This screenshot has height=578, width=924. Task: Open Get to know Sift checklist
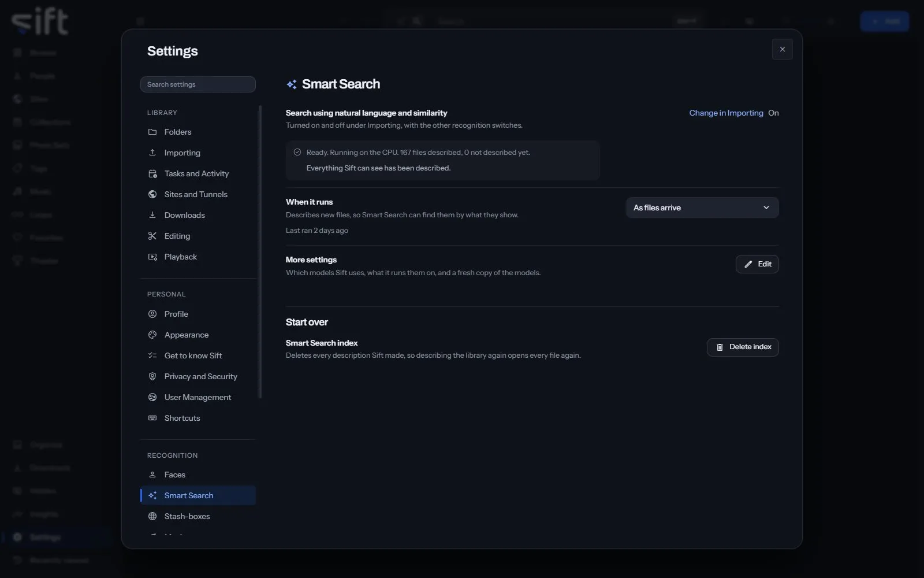[x=198, y=355]
